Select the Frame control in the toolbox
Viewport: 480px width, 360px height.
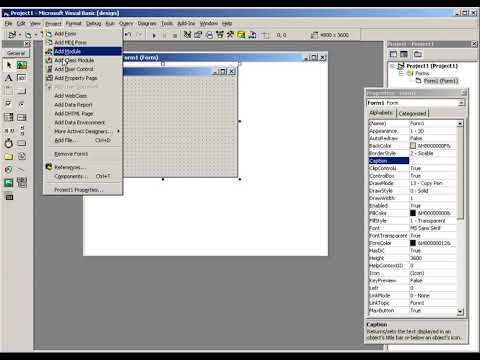9,91
